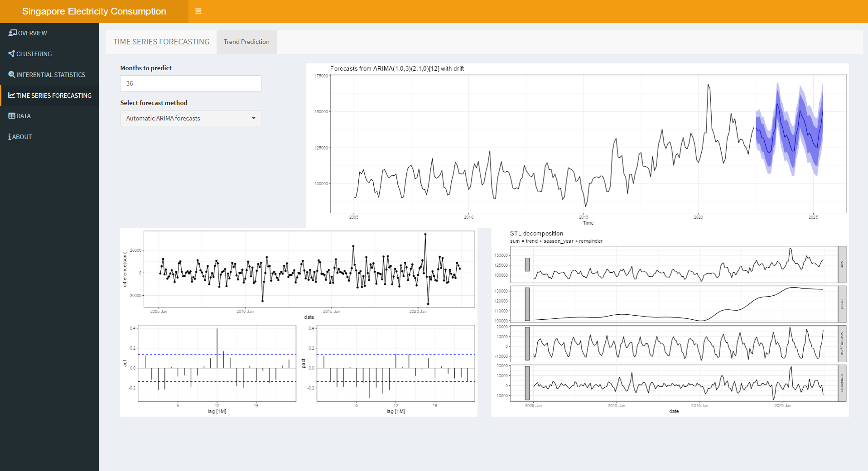Click the STL decomposition trend panel
This screenshot has height=471, width=868.
[673, 304]
